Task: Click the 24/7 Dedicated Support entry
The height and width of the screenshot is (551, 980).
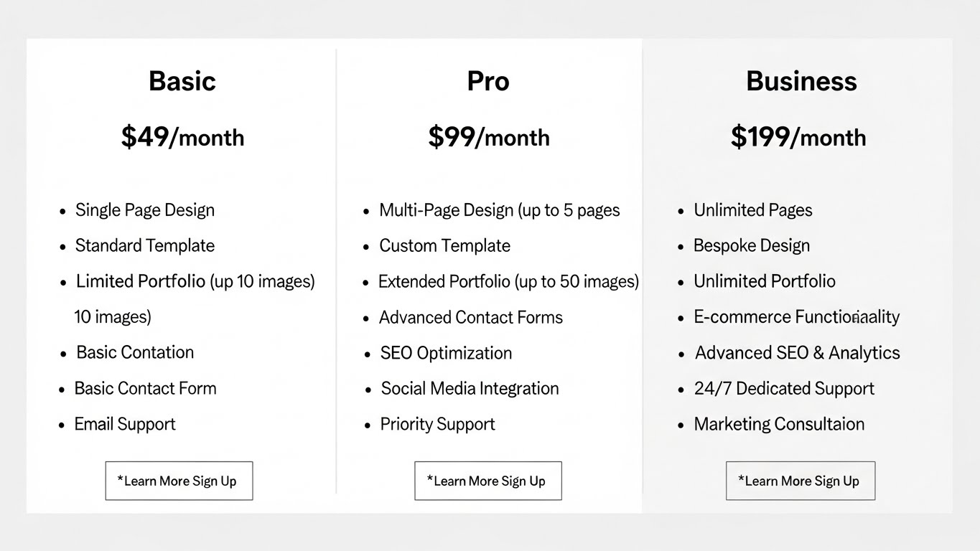Action: pos(784,388)
